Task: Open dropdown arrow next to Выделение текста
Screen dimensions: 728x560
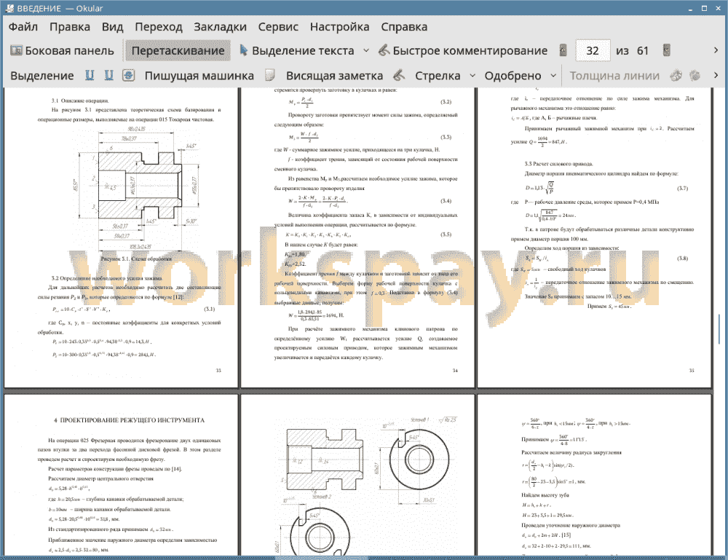Action: (x=366, y=51)
